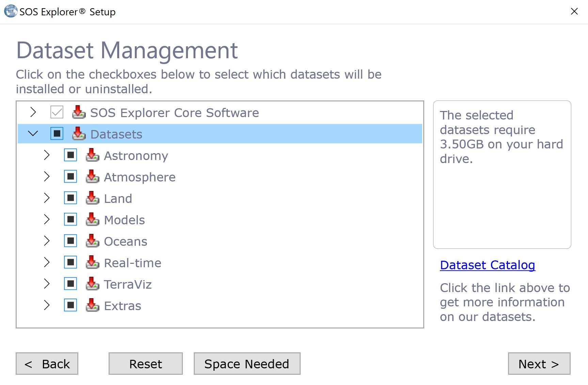Click the download icon next to Atmosphere
The height and width of the screenshot is (385, 588).
[92, 176]
